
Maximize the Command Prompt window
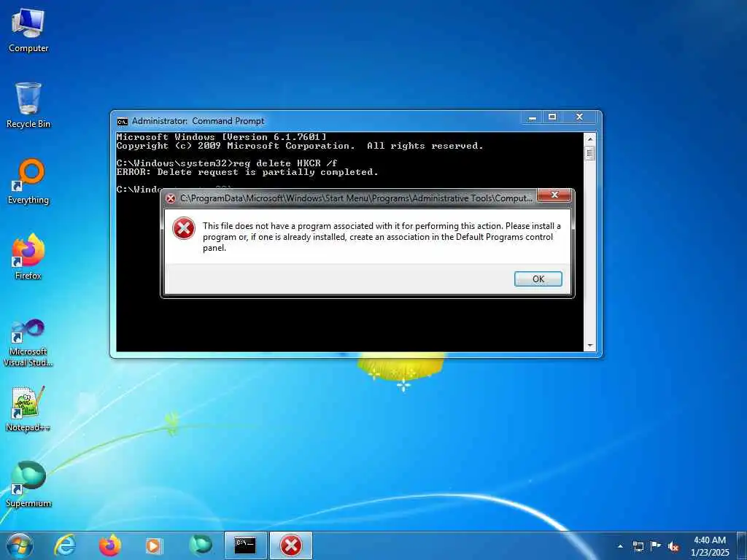(x=552, y=117)
